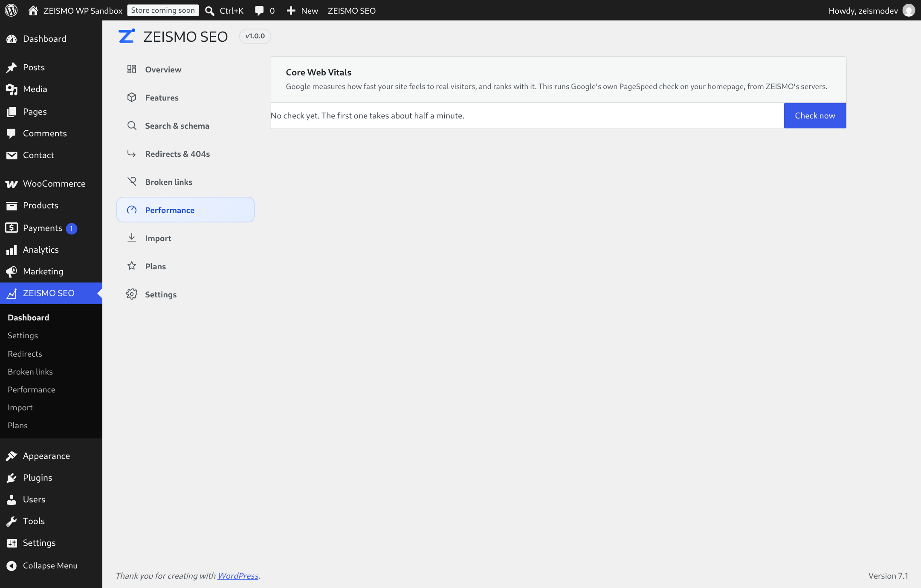Click the WooCommerce logo icon
This screenshot has height=588, width=921.
[12, 184]
